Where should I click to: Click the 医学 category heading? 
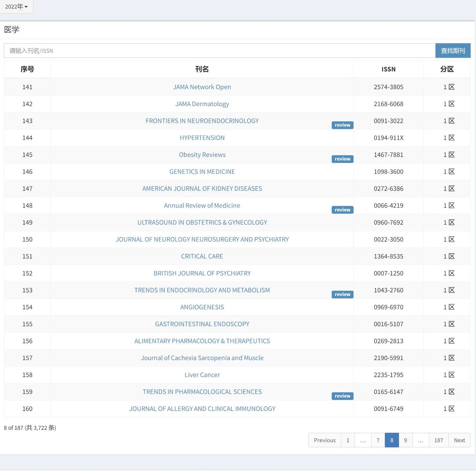click(12, 30)
